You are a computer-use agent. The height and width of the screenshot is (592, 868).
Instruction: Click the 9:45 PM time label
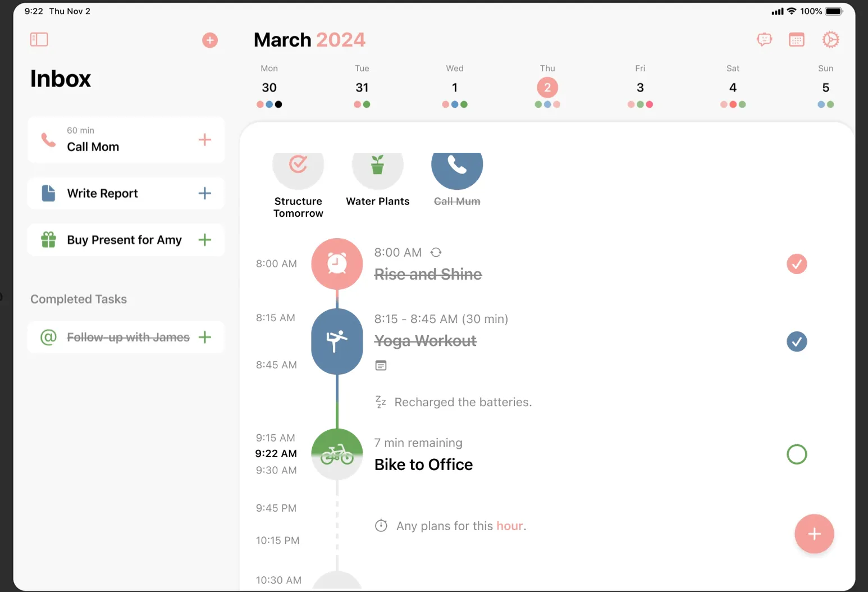[x=276, y=508]
